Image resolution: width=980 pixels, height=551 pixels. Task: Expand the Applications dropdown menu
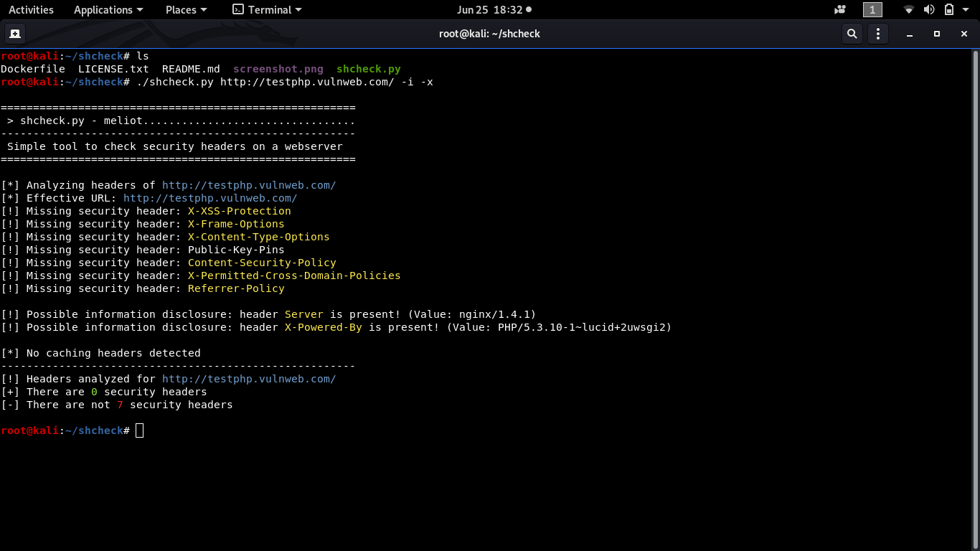[x=108, y=10]
